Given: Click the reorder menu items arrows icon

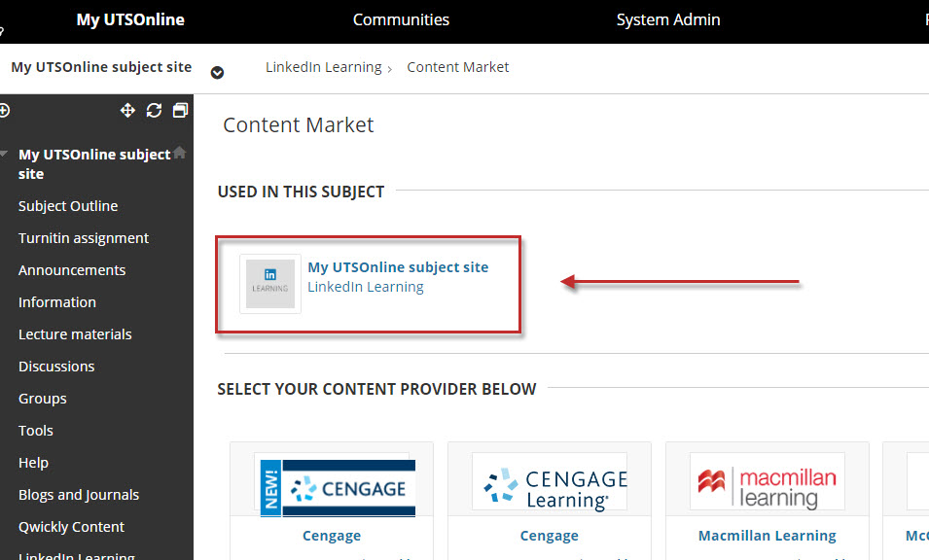Looking at the screenshot, I should pos(127,111).
